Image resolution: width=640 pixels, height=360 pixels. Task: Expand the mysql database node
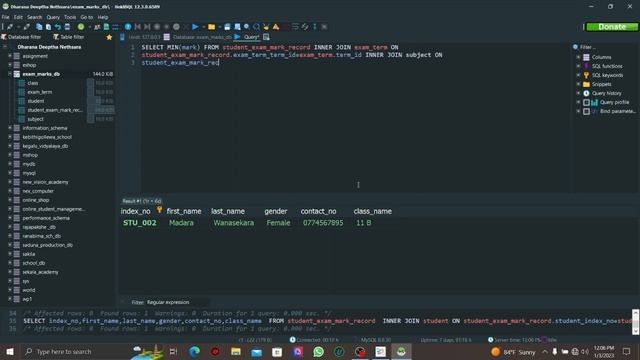point(9,173)
